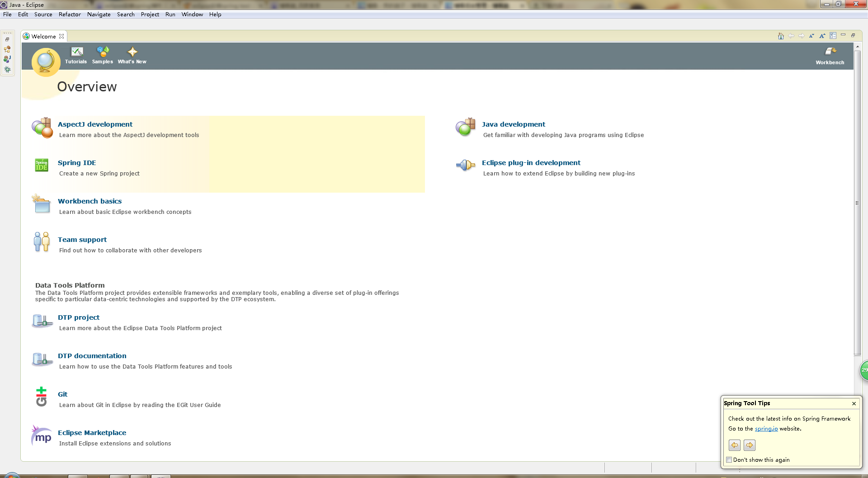Click the Workbench basics folder icon
This screenshot has height=478, width=868.
pyautogui.click(x=42, y=204)
